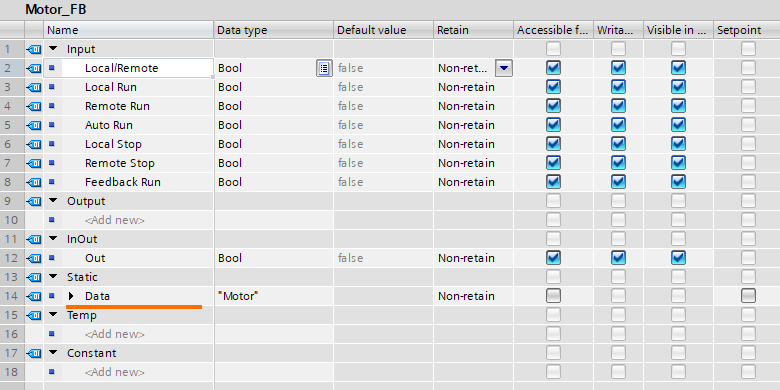Click the blue square marker in row 10
This screenshot has width=780, height=390.
coord(52,219)
